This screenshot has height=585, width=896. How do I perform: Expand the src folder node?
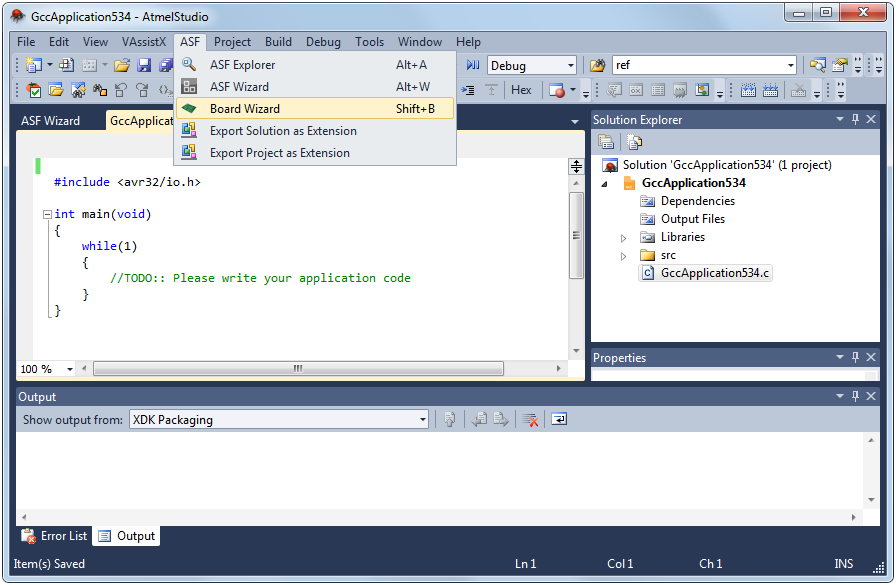[623, 256]
